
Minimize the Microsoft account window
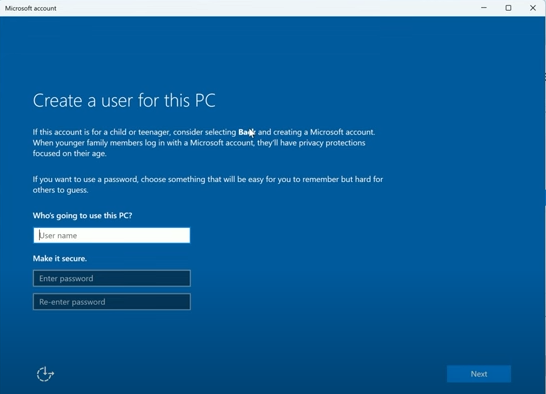[484, 8]
